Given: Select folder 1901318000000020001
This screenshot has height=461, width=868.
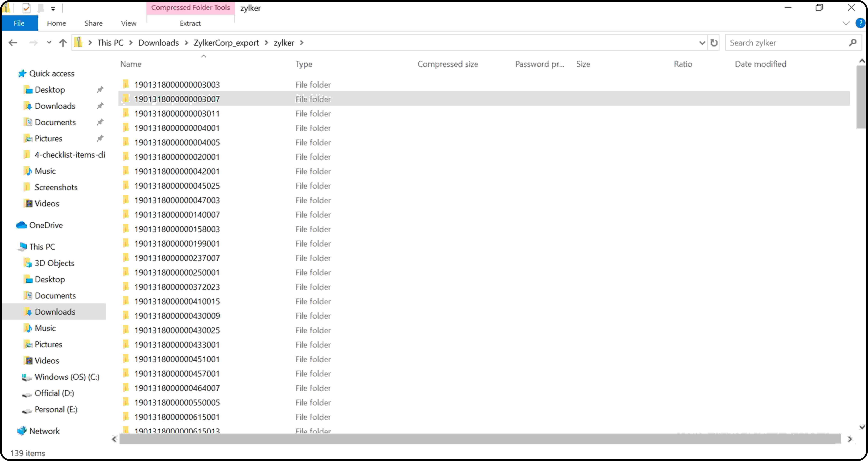Looking at the screenshot, I should pos(177,157).
